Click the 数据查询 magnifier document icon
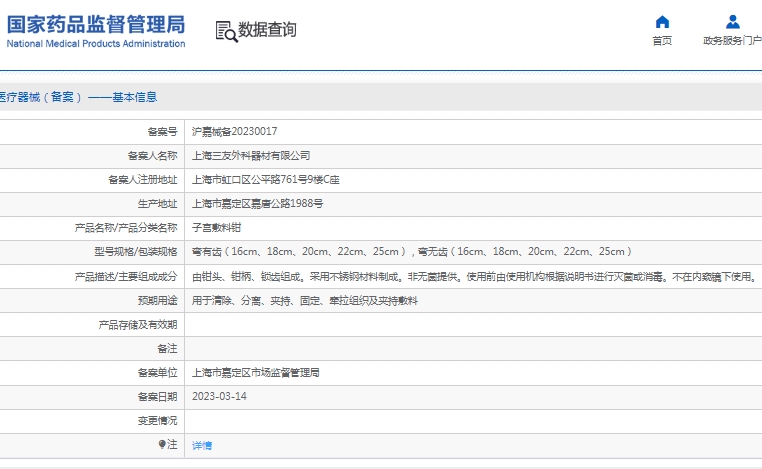Screen dimensions: 762x469 [226, 32]
